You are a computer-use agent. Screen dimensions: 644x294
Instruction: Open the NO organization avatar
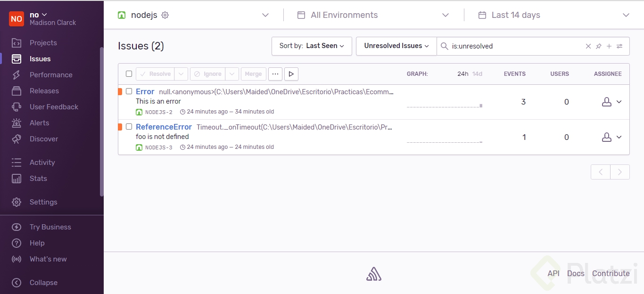point(17,19)
